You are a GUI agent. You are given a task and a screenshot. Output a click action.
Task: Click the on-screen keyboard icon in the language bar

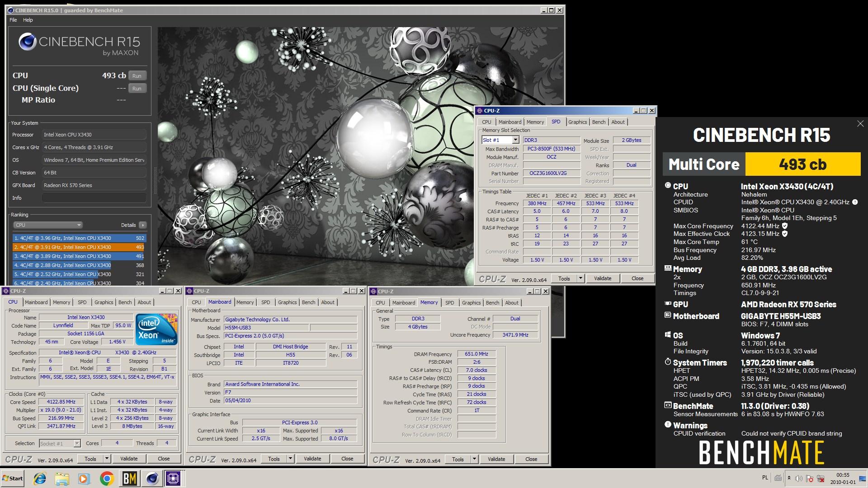[778, 478]
